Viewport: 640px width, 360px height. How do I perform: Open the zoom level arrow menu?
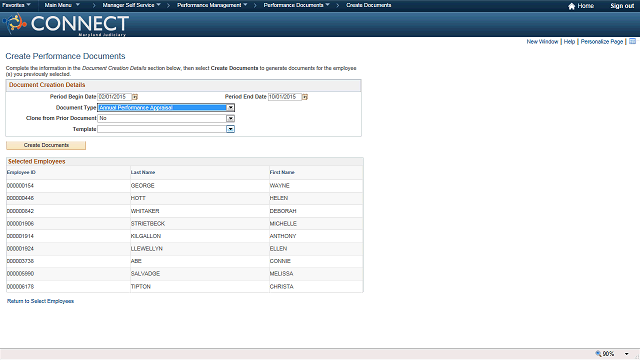coord(627,354)
